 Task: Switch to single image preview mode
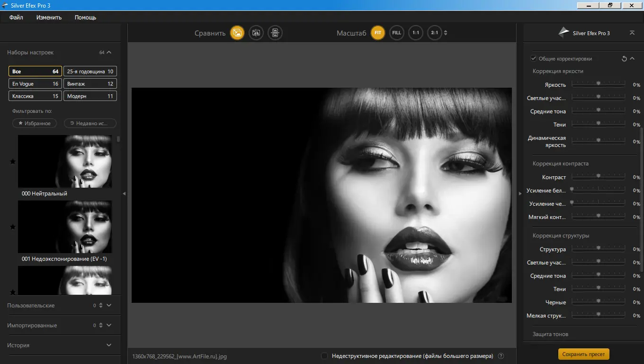coord(237,33)
